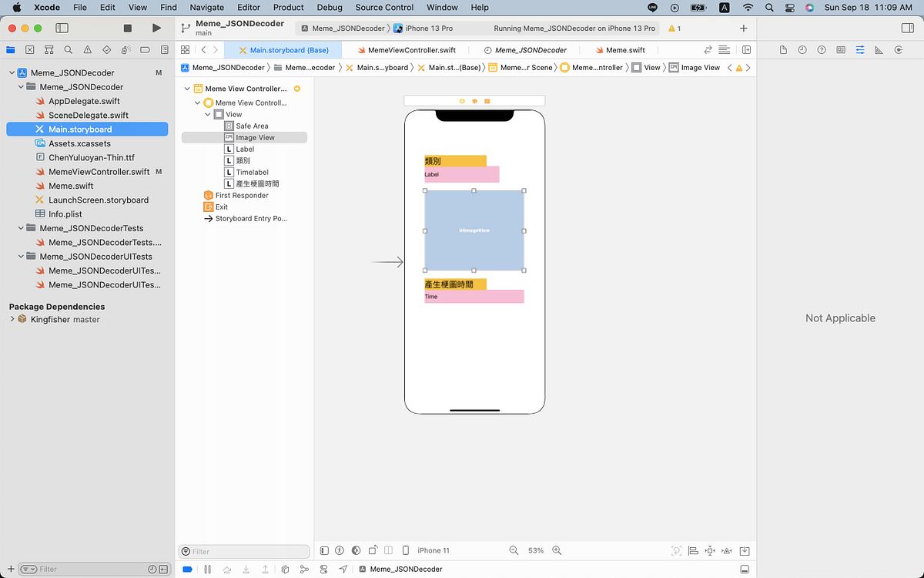Open the Connections inspector
Image resolution: width=924 pixels, height=578 pixels.
(x=898, y=49)
